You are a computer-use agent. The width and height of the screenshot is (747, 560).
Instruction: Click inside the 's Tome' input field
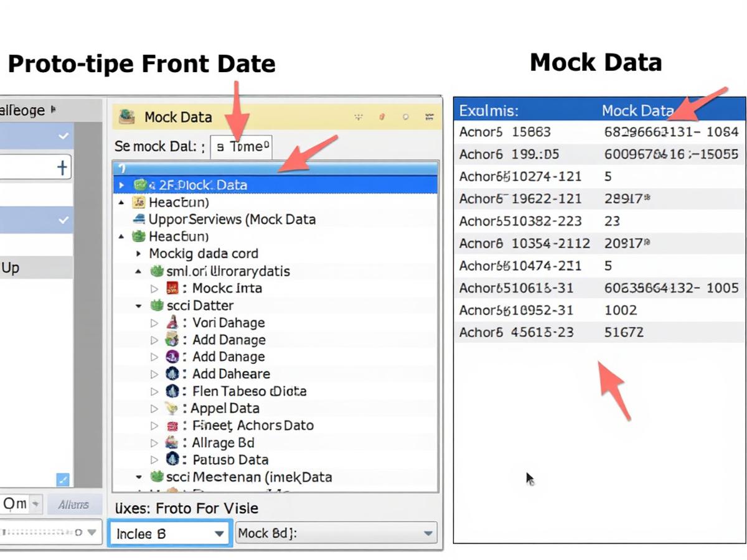242,147
